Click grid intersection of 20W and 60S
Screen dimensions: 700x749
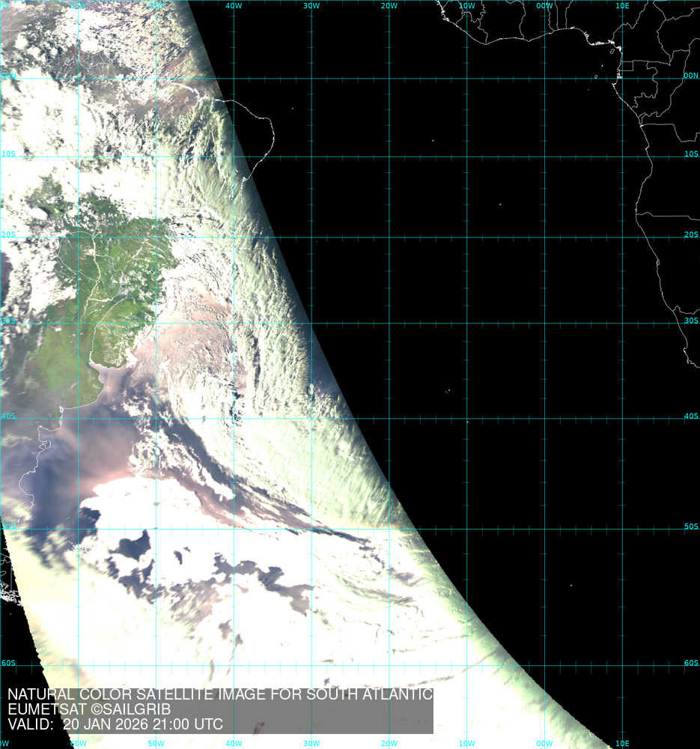389,663
